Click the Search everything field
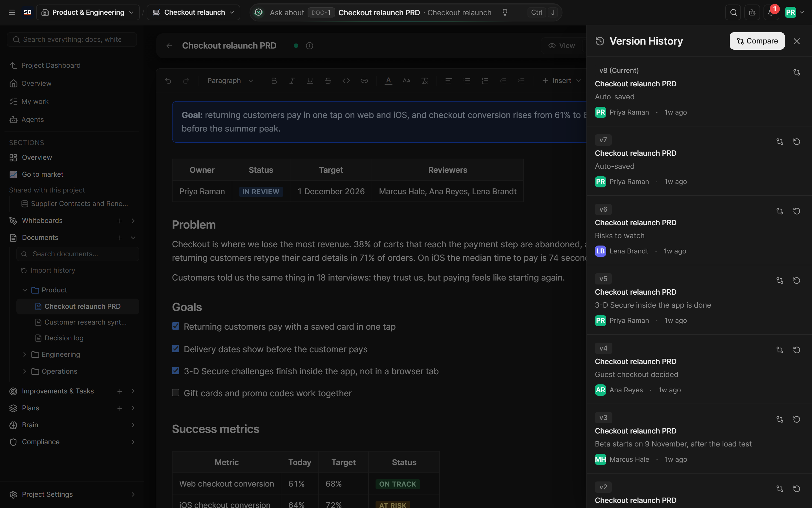The height and width of the screenshot is (508, 812). 72,40
